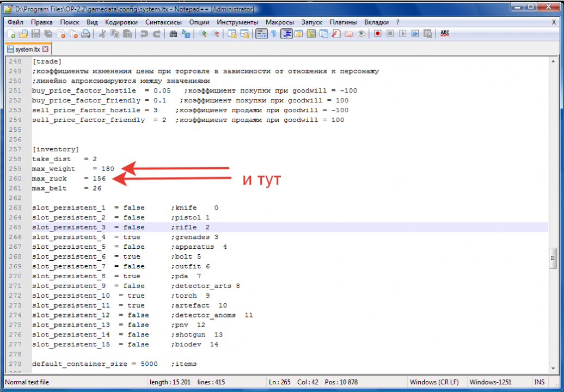Open the Вид menu
This screenshot has height=392, width=564.
click(x=92, y=22)
